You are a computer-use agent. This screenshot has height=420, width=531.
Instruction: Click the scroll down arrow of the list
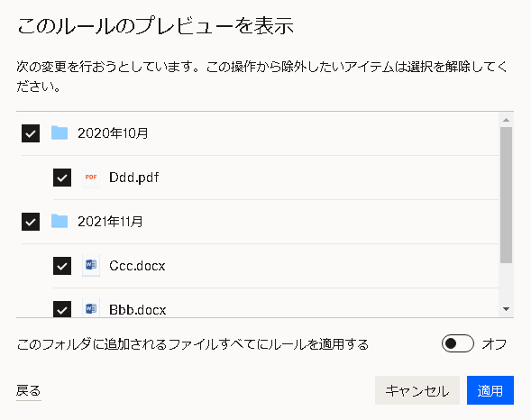point(506,308)
